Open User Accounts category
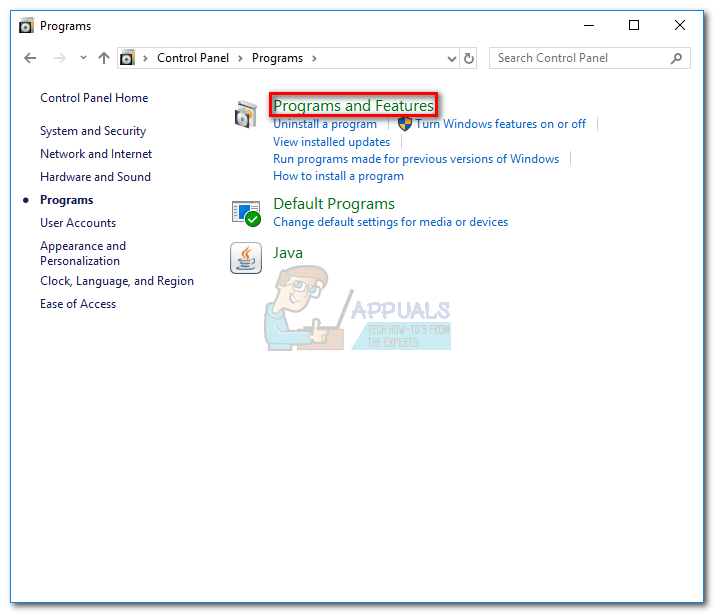The image size is (715, 614). point(78,222)
